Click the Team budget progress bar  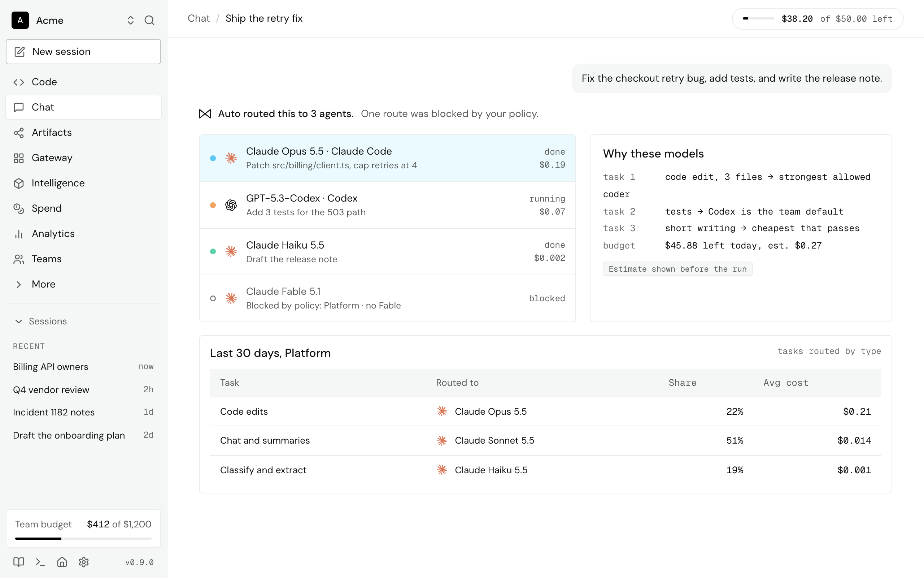pos(83,539)
